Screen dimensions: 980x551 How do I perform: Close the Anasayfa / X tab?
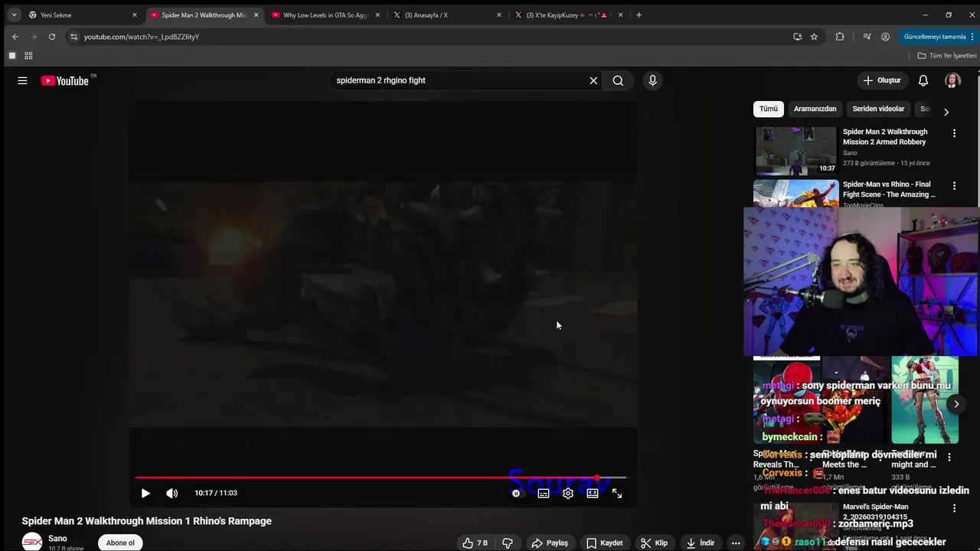499,15
